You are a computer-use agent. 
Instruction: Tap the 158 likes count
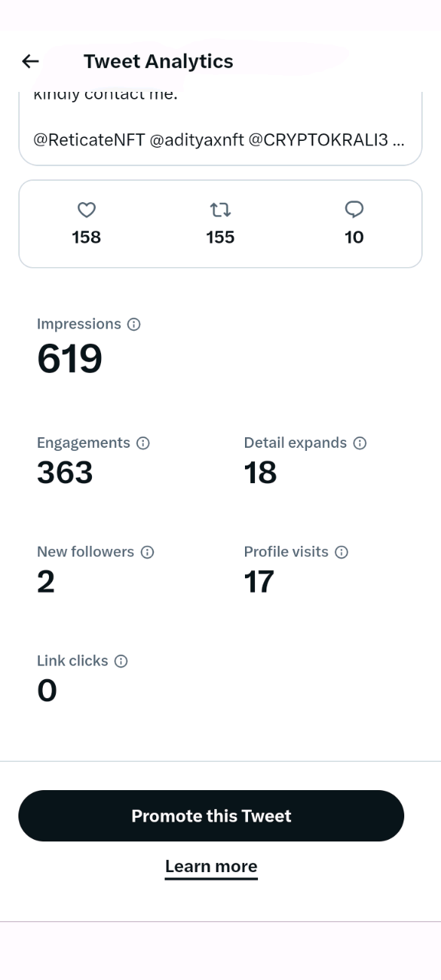(87, 237)
